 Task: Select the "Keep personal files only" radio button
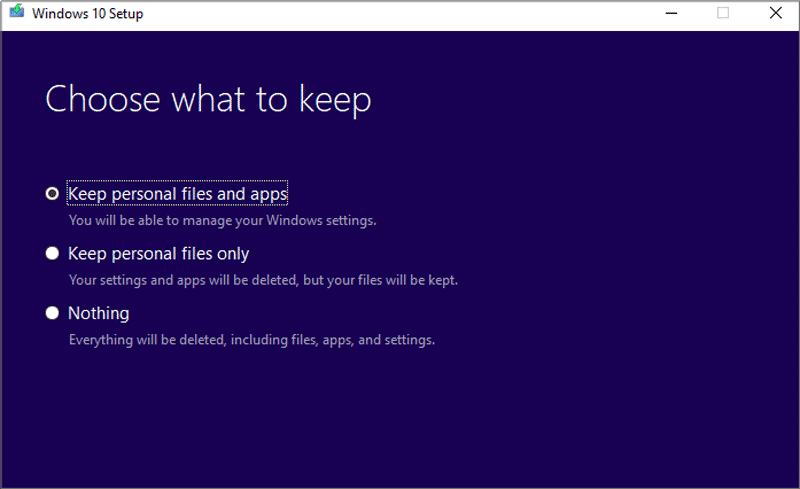(52, 254)
